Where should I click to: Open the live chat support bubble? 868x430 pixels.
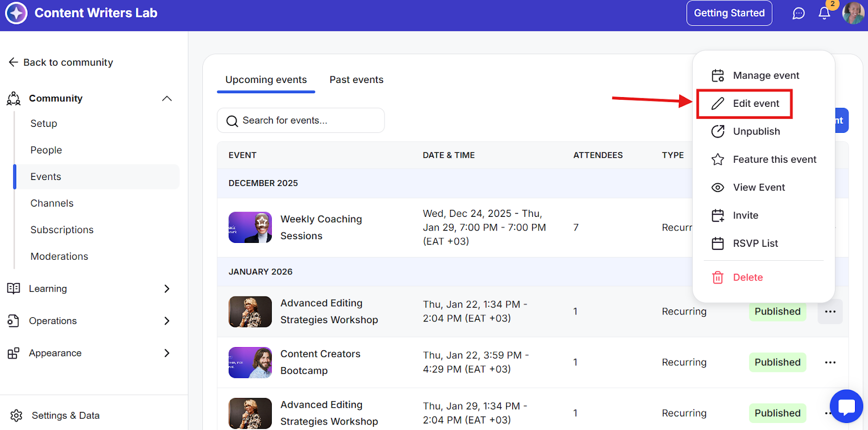tap(846, 406)
